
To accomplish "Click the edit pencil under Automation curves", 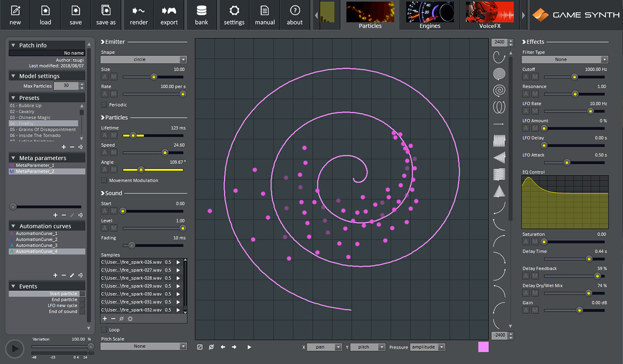I will point(72,275).
